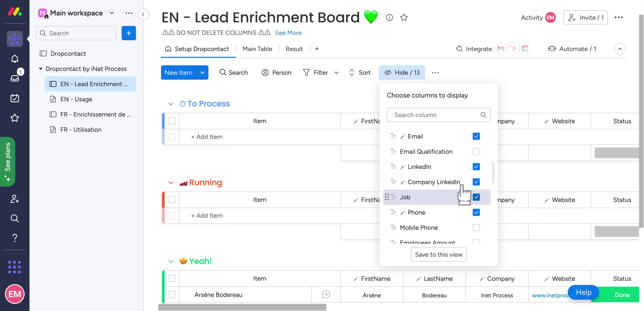Viewport: 644px width, 311px height.
Task: Collapse the Running group
Action: pos(171,183)
